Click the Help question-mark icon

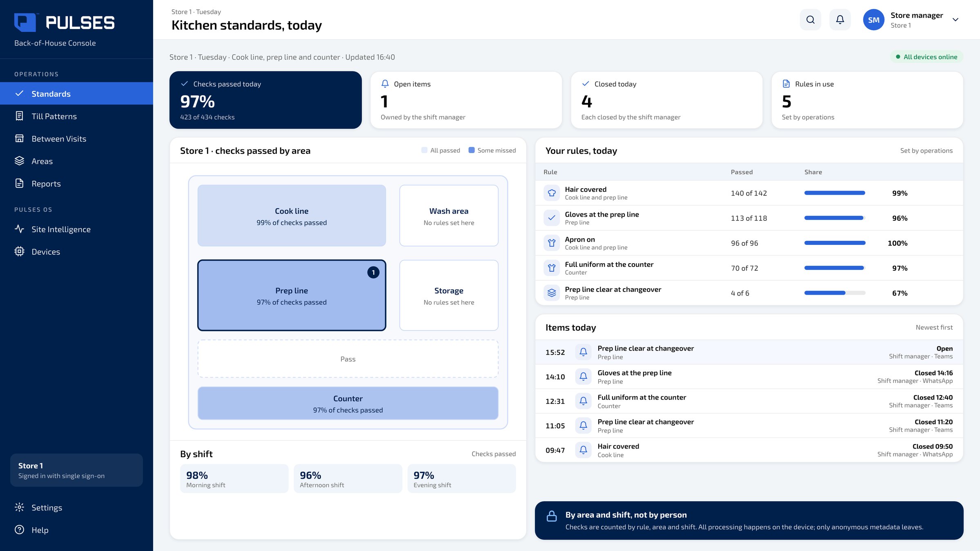[x=19, y=530]
